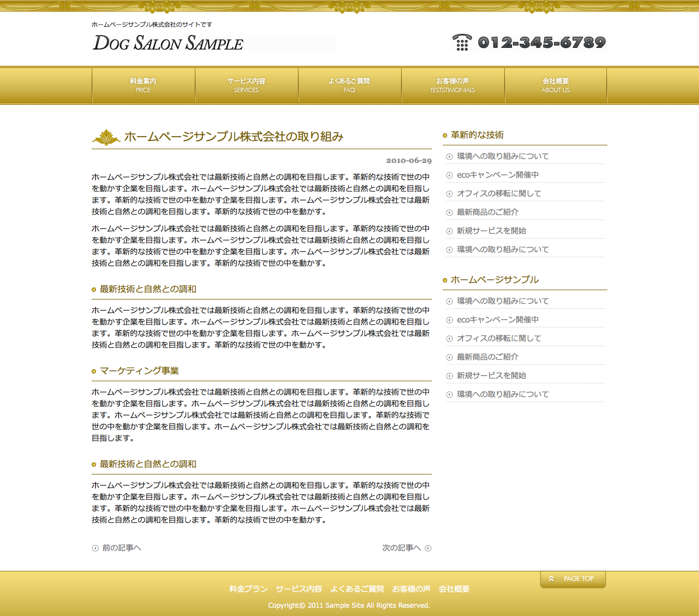Viewport: 699px width, 616px height.
Task: Click the Dog Salon Sample logo
Action: tap(168, 43)
